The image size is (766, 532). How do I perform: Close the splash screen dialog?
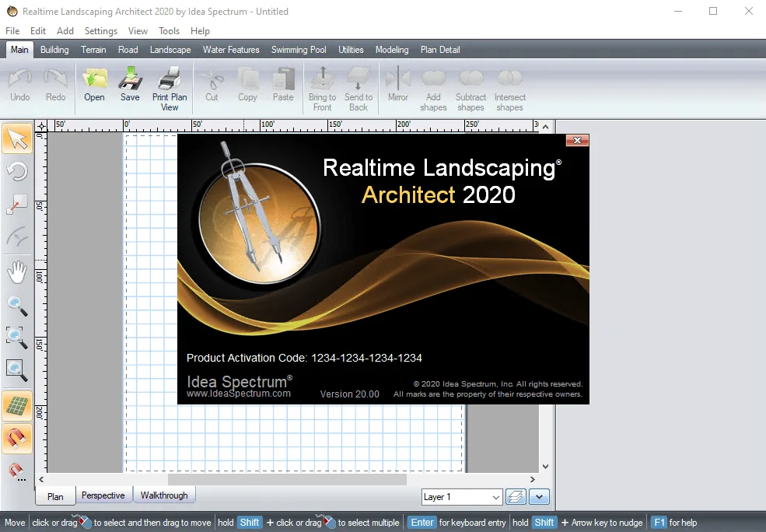[577, 140]
